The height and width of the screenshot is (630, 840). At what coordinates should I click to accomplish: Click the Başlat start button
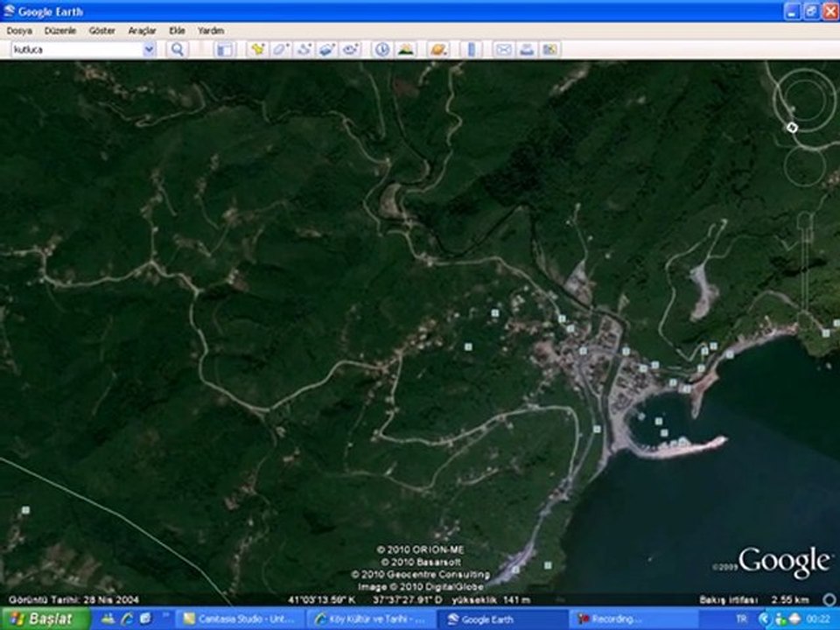pyautogui.click(x=45, y=619)
